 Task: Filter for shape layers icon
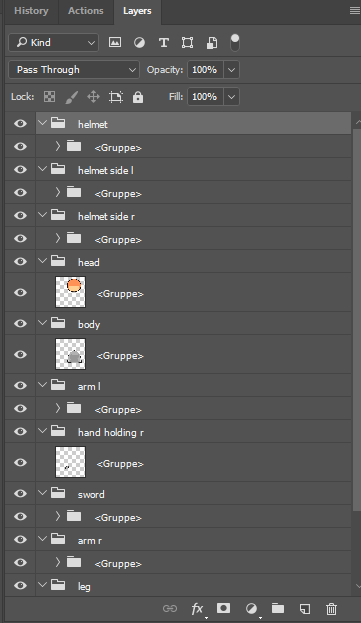click(x=187, y=43)
